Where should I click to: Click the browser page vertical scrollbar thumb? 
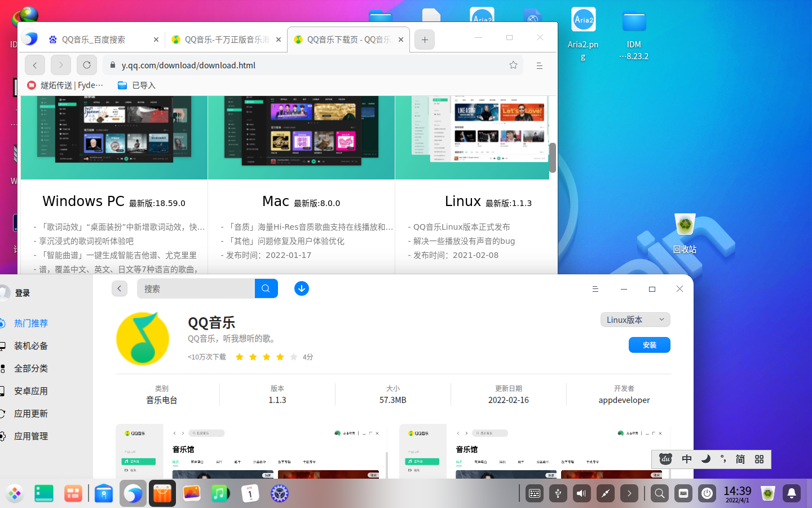pyautogui.click(x=553, y=157)
